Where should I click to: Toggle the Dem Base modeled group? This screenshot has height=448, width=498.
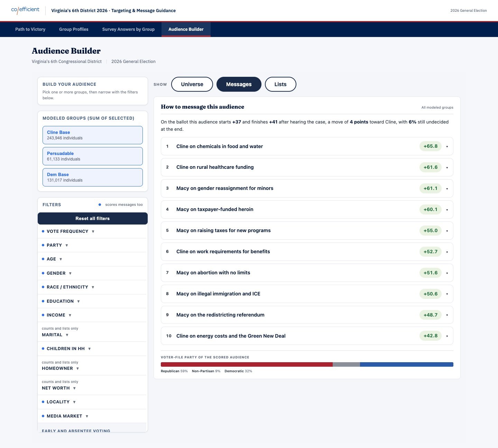[x=93, y=177]
